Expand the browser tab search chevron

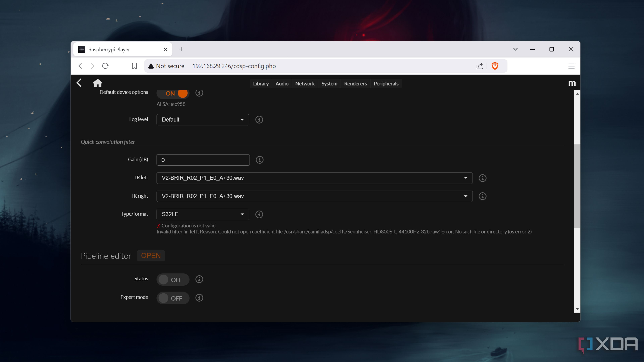[x=515, y=49]
